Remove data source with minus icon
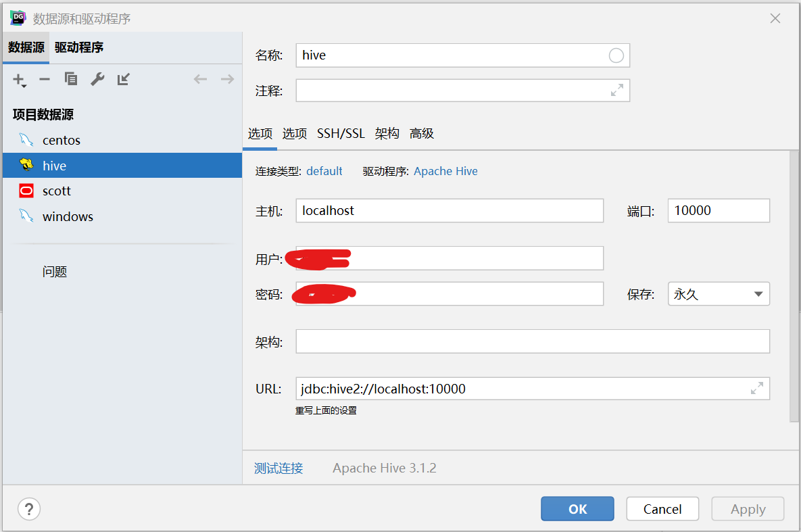The image size is (801, 532). click(45, 79)
